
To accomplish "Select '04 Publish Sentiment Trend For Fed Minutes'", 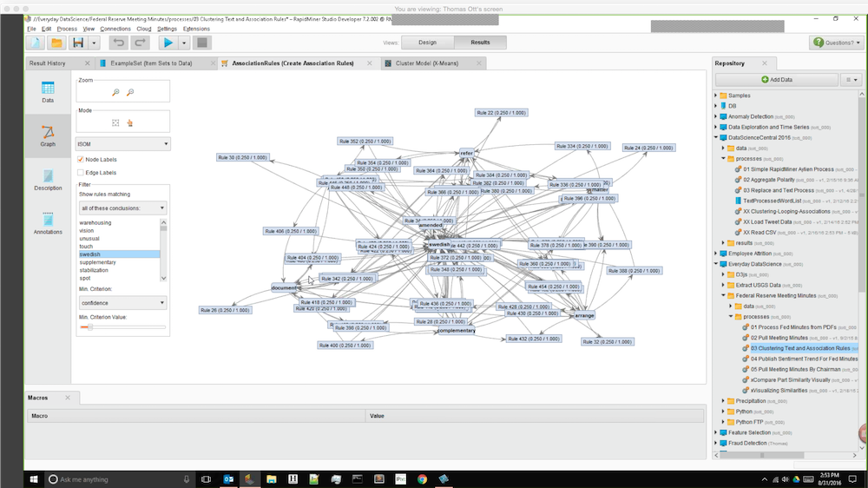I will 804,359.
